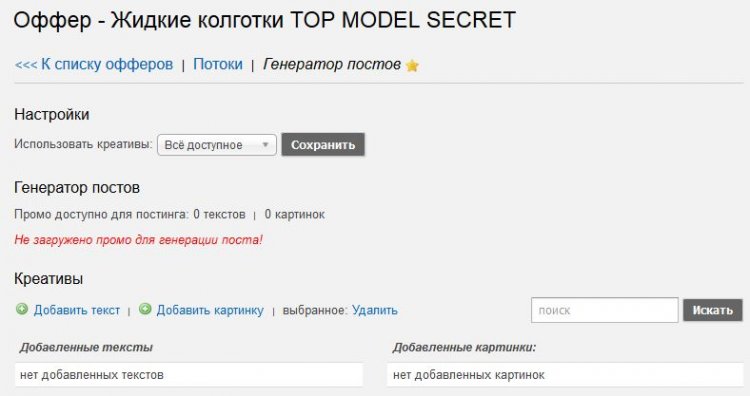Click the нет добавленных текстов box
Screen dimensions: 750x396
point(188,374)
